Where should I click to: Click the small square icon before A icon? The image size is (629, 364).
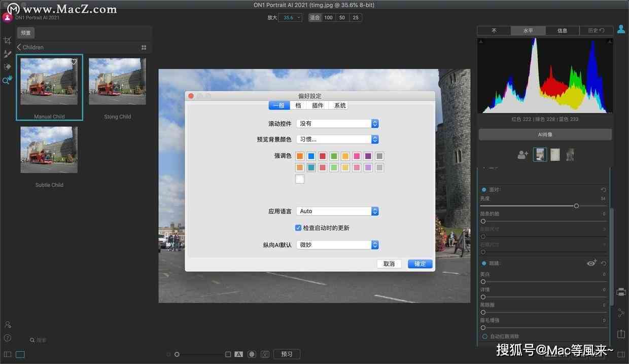pos(228,354)
